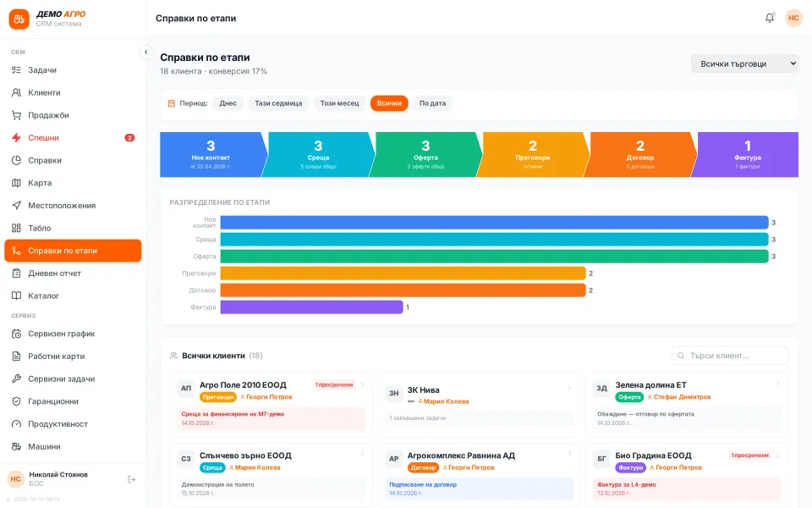Open Карта in the sidebar
The width and height of the screenshot is (812, 508).
73,183
